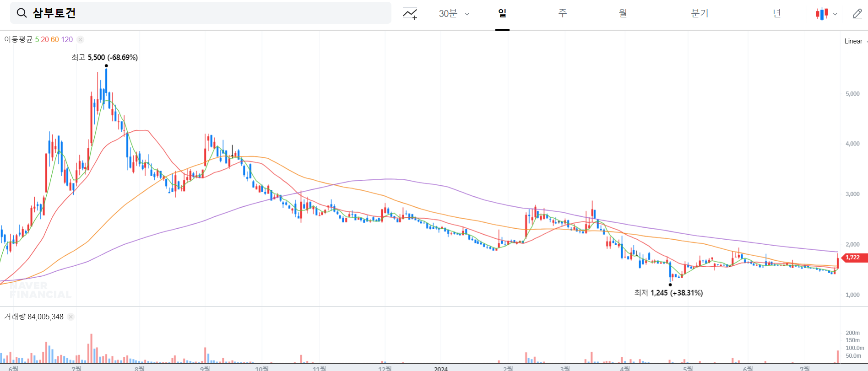The width and height of the screenshot is (868, 371).
Task: Expand the chart type dropdown arrow
Action: tap(835, 14)
